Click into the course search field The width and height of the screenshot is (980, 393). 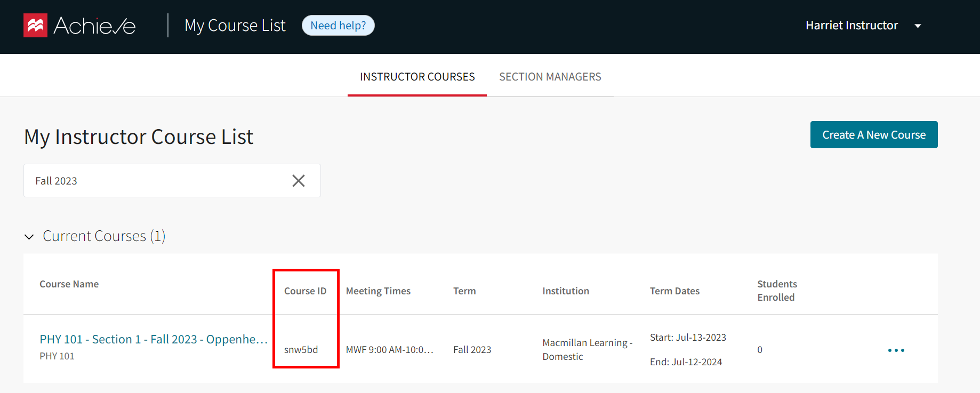pos(155,181)
